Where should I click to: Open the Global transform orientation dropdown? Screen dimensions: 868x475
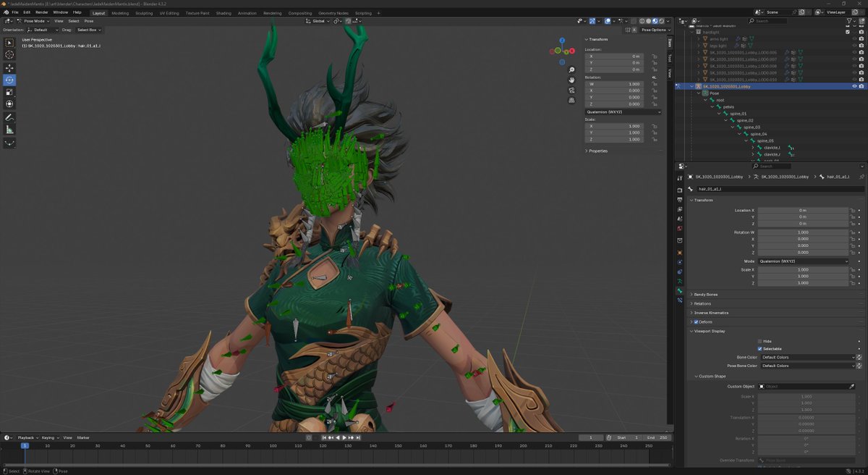click(x=318, y=21)
